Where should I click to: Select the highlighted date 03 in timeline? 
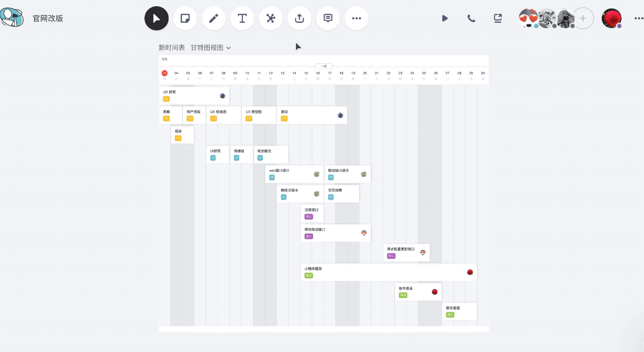[165, 73]
